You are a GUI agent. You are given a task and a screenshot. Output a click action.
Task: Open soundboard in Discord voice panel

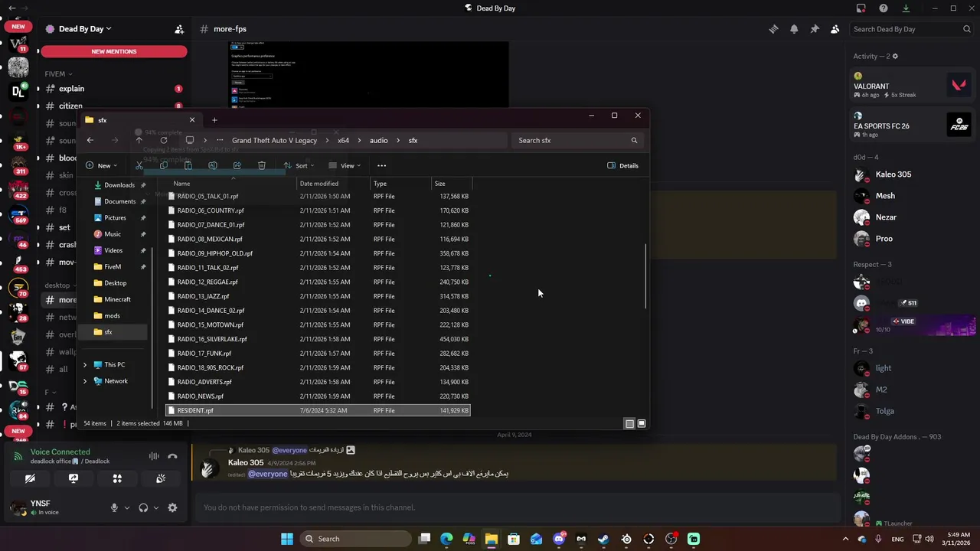tap(161, 478)
